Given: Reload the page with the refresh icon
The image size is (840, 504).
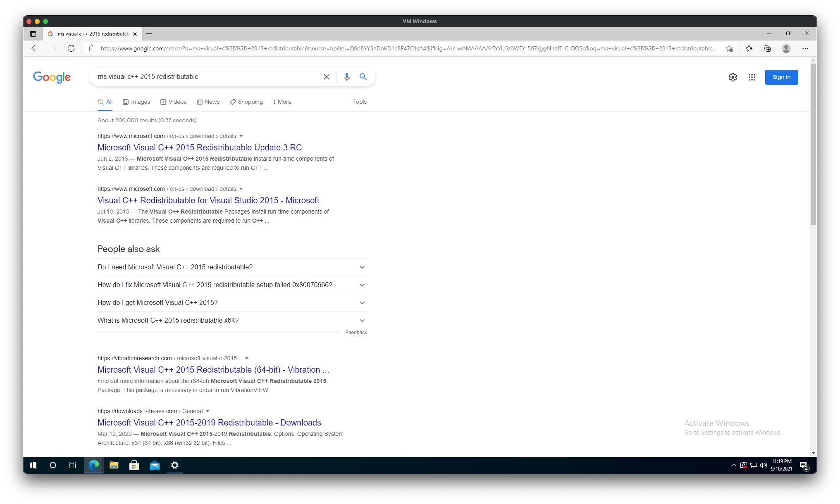Looking at the screenshot, I should [71, 48].
